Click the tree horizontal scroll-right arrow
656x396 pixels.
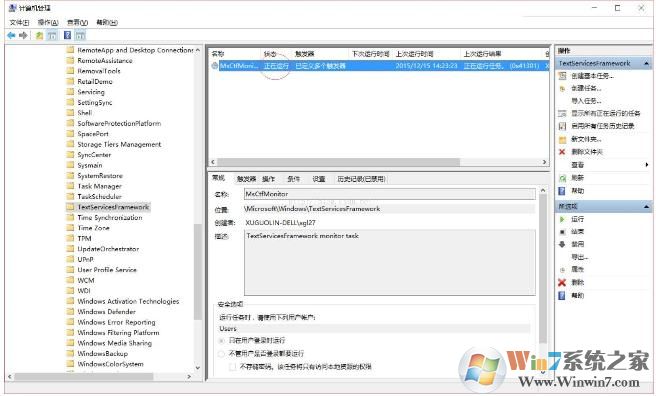coord(189,377)
